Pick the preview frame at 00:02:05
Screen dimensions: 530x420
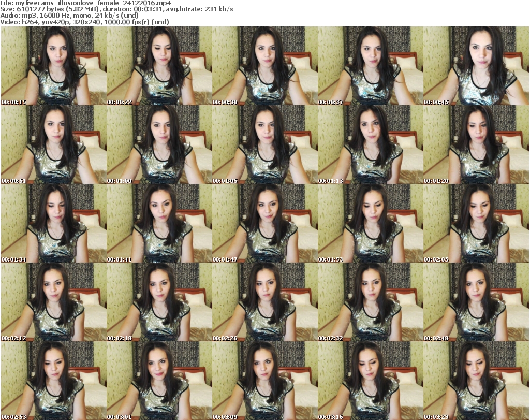[x=476, y=223]
